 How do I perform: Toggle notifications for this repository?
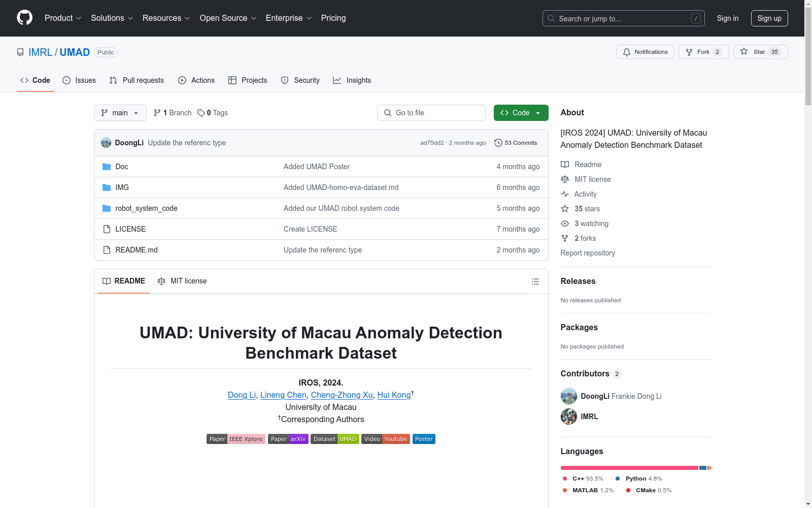pyautogui.click(x=645, y=52)
